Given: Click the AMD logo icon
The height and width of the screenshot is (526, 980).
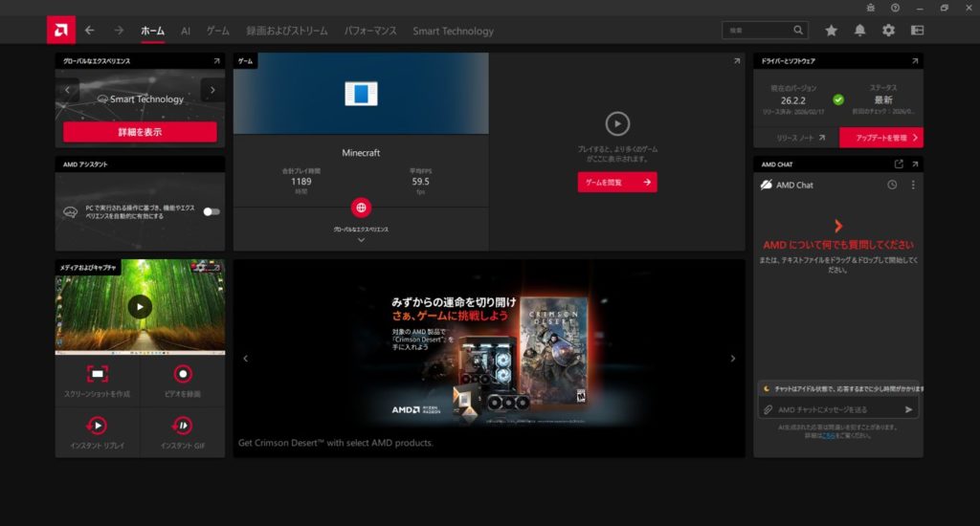Looking at the screenshot, I should click(60, 31).
